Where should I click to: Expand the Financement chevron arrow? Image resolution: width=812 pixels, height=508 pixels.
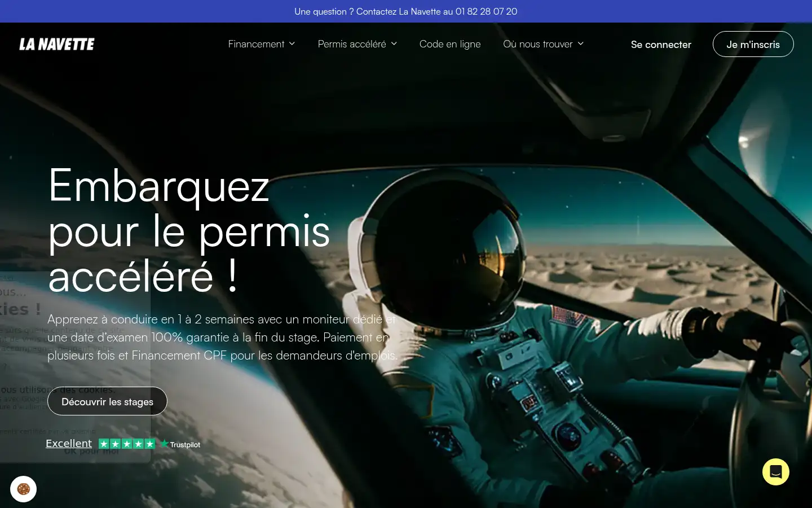[292, 43]
